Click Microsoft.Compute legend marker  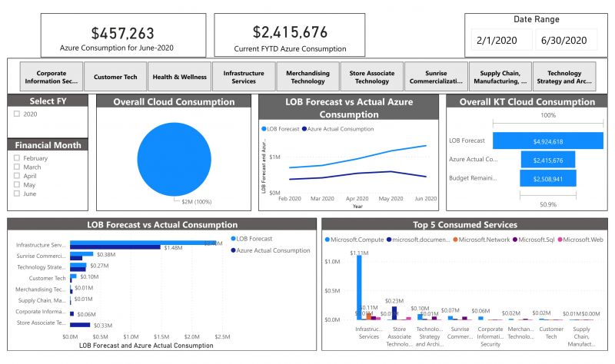pyautogui.click(x=327, y=240)
